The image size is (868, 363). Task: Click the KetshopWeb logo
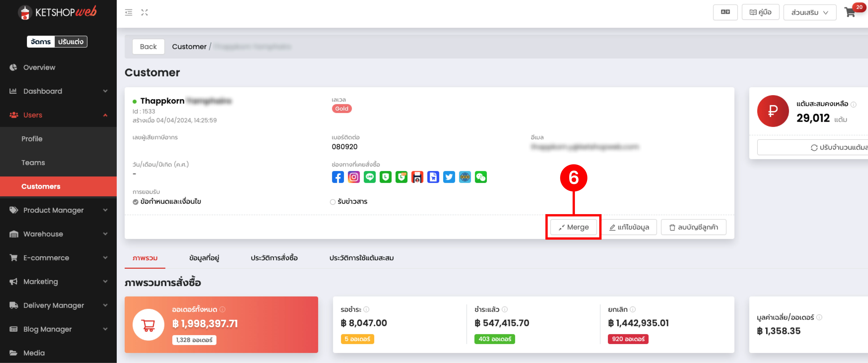tap(57, 12)
